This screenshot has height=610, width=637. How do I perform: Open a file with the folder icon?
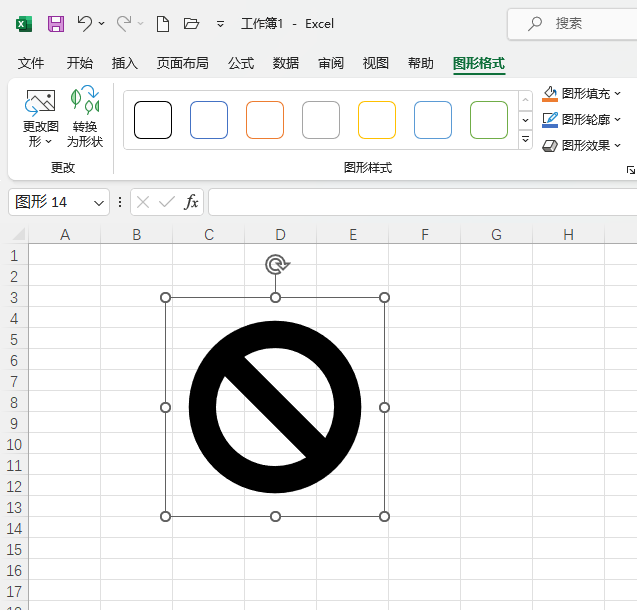[191, 24]
